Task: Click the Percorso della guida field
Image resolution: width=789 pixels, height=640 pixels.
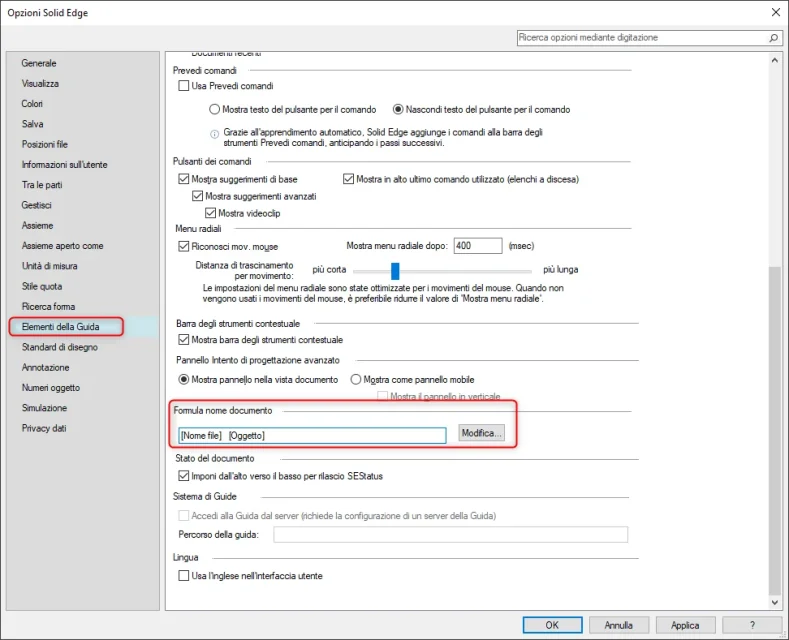Action: pyautogui.click(x=450, y=534)
